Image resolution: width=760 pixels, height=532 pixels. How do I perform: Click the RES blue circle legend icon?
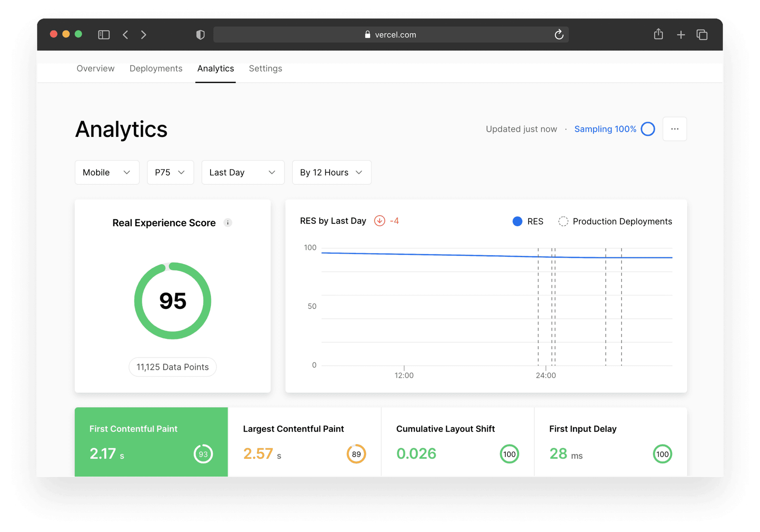(x=516, y=221)
